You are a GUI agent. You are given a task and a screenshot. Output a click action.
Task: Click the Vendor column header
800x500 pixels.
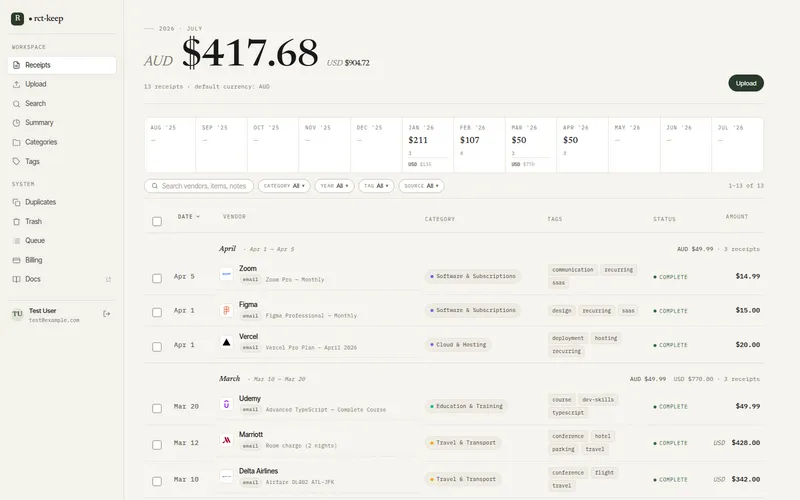click(234, 217)
